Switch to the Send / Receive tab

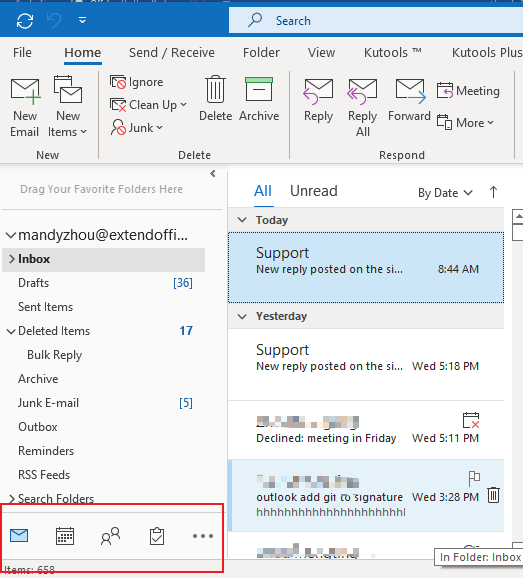[172, 52]
